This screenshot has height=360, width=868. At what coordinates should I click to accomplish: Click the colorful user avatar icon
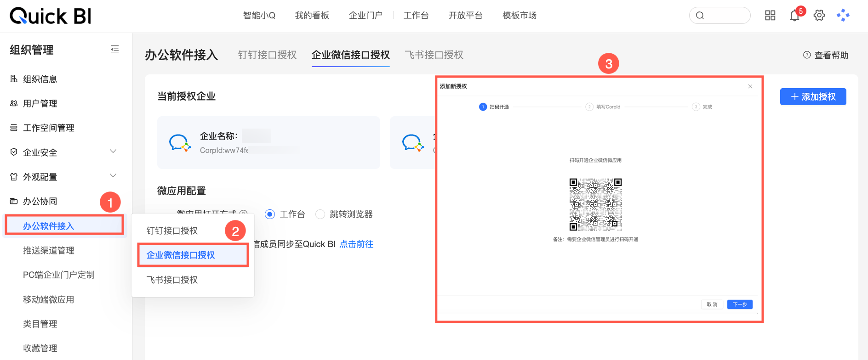(x=843, y=16)
